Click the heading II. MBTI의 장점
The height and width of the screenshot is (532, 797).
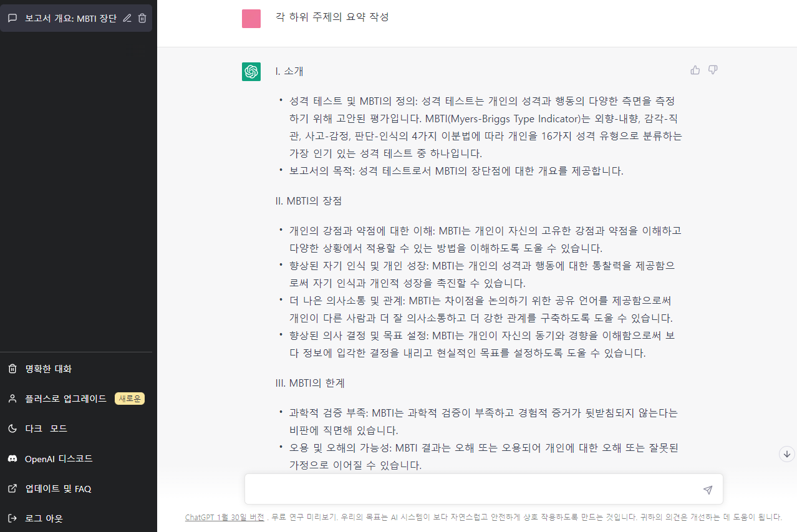coord(308,201)
